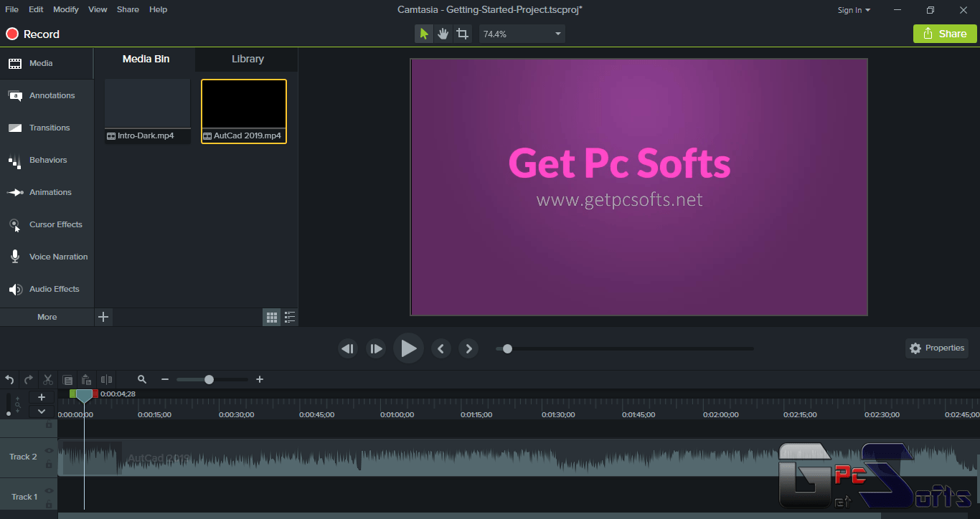980x519 pixels.
Task: Click the plus to import media
Action: tap(103, 317)
